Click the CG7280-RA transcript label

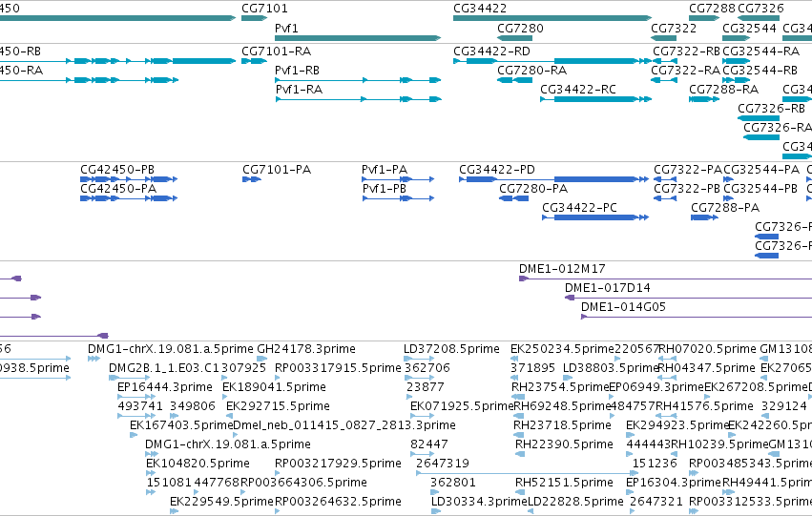532,71
